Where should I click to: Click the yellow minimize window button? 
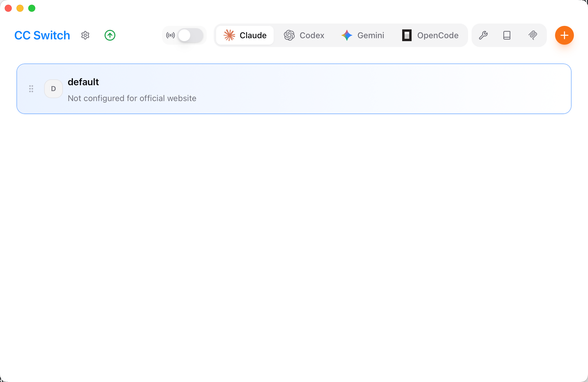click(20, 8)
